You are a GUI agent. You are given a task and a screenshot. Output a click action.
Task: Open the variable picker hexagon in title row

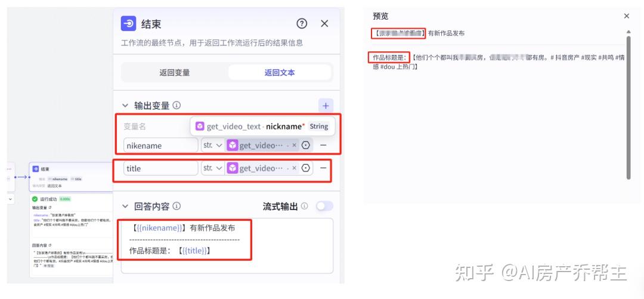(x=305, y=168)
